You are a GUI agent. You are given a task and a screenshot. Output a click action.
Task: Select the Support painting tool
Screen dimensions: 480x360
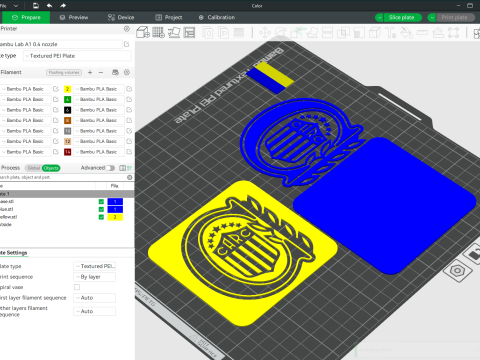tap(359, 33)
